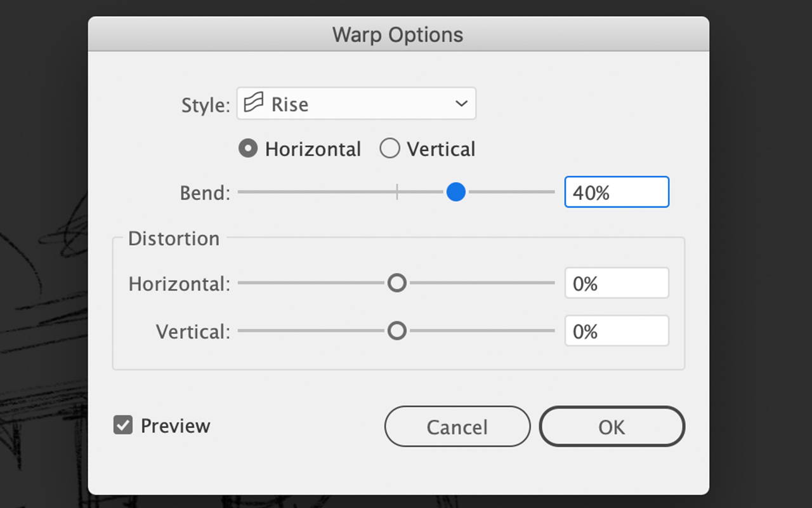Click the Distortion Vertical slider knob
Viewport: 812px width, 508px height.
coord(397,331)
